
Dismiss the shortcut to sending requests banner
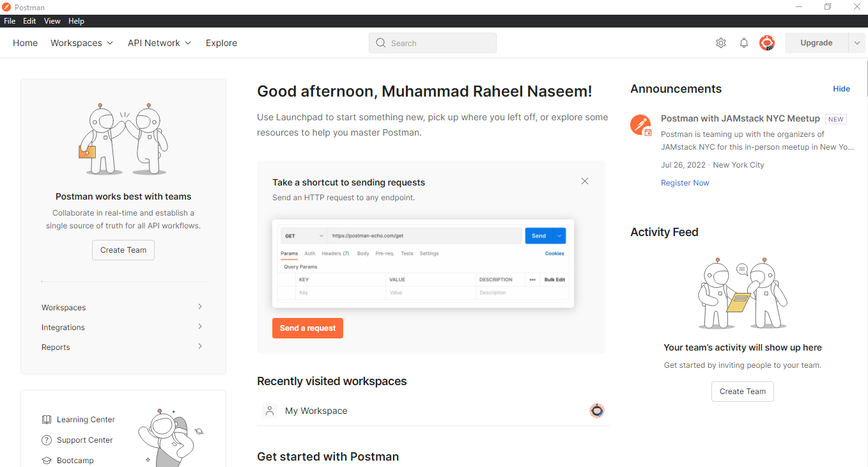[x=584, y=181]
